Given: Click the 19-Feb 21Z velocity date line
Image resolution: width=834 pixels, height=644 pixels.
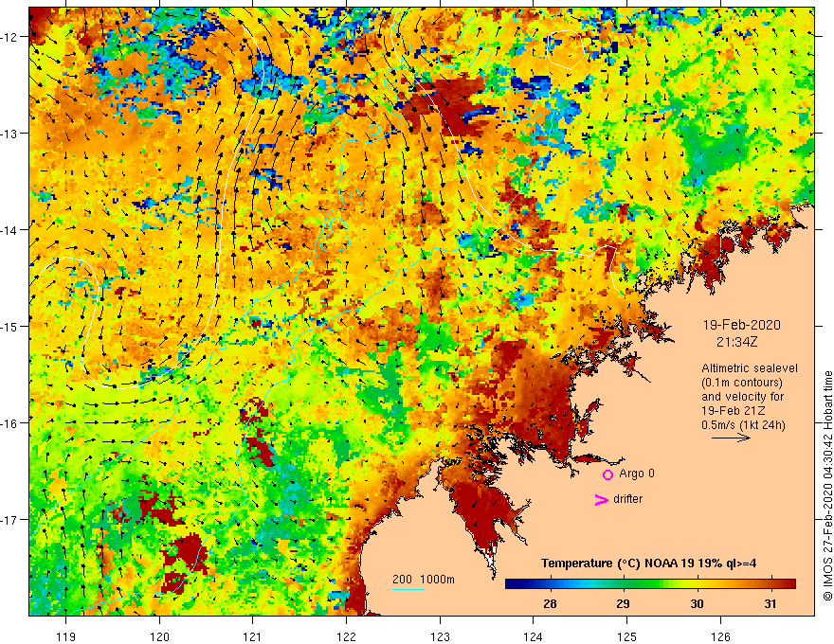Looking at the screenshot, I should click(735, 411).
